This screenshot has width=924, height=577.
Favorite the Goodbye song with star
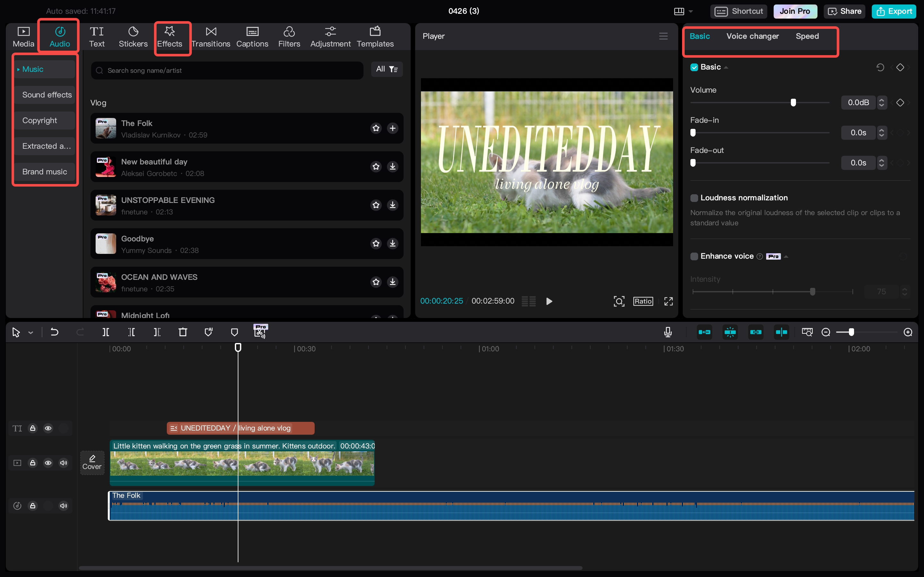click(376, 244)
